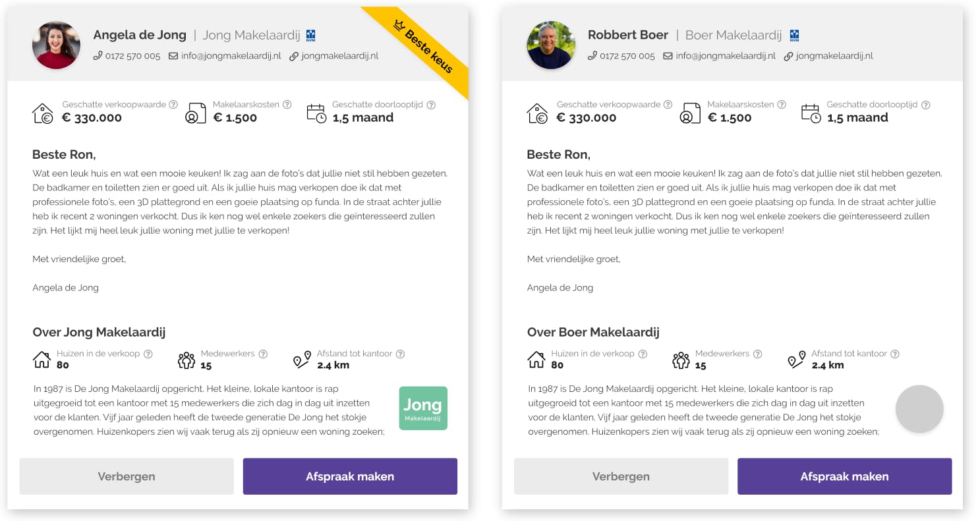Click help icon beside Huizen in de verkoop on Jong Makelaardij card
This screenshot has height=521, width=980.
[148, 354]
